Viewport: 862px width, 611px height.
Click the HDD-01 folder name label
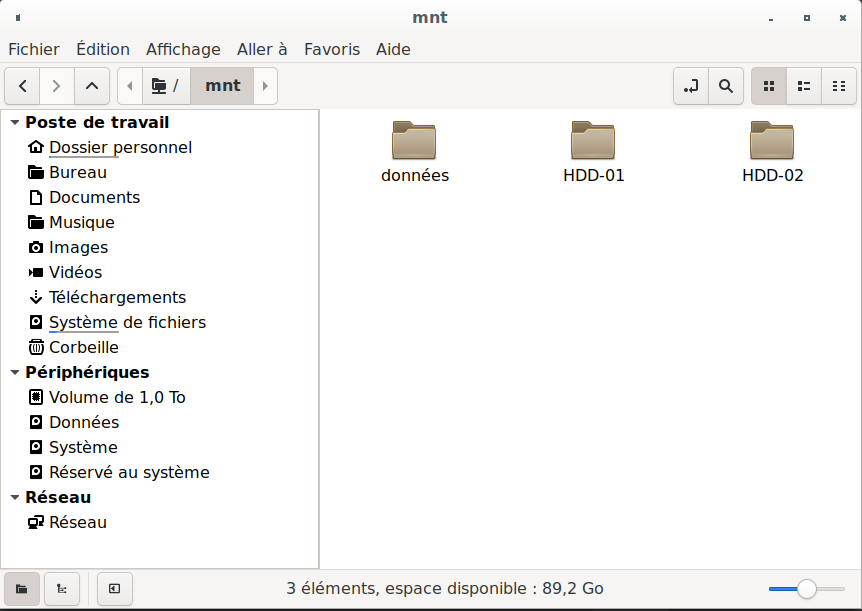(594, 175)
